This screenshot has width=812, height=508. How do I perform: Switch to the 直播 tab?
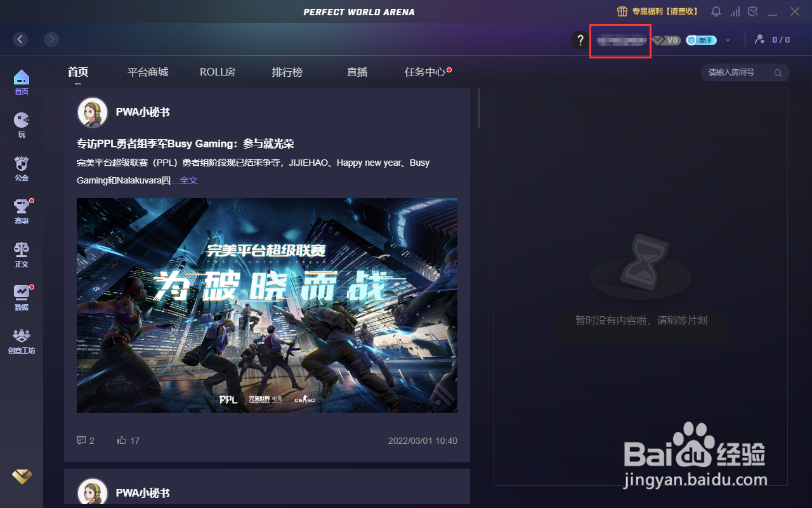coord(357,72)
